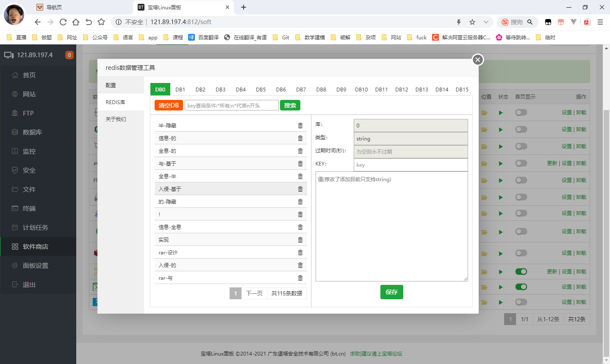Open the 配置 tab in dialog

(111, 85)
